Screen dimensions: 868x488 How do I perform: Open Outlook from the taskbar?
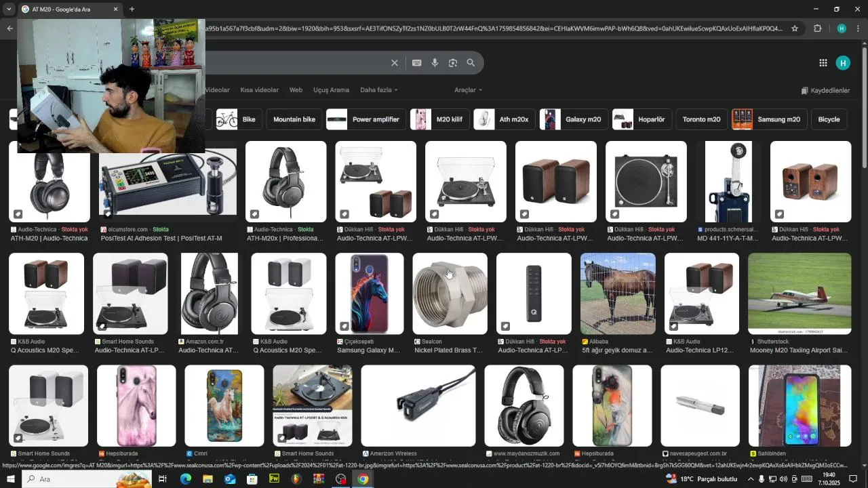click(x=229, y=479)
